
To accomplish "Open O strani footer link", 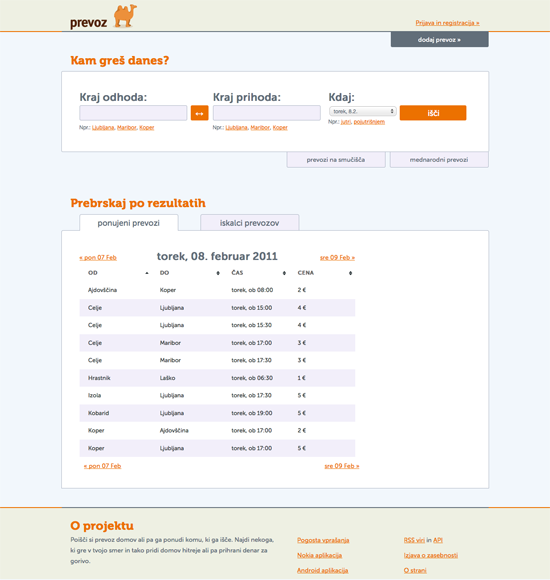I will [415, 570].
